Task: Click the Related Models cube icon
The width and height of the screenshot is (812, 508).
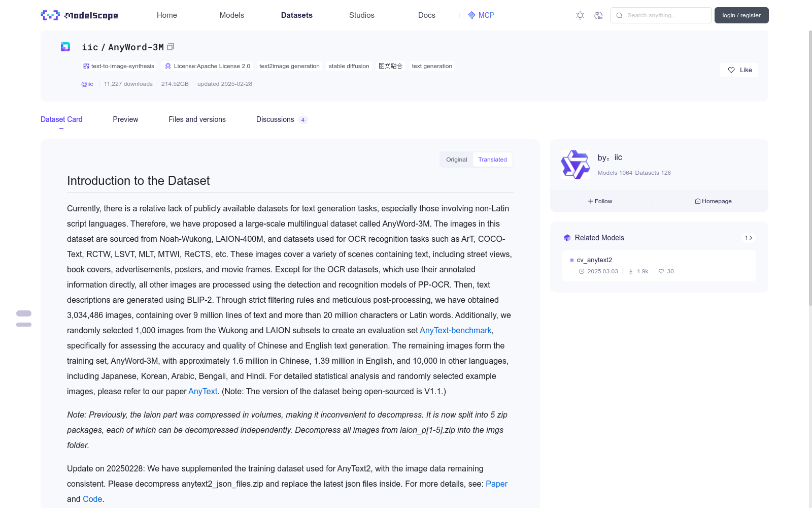Action: tap(567, 238)
